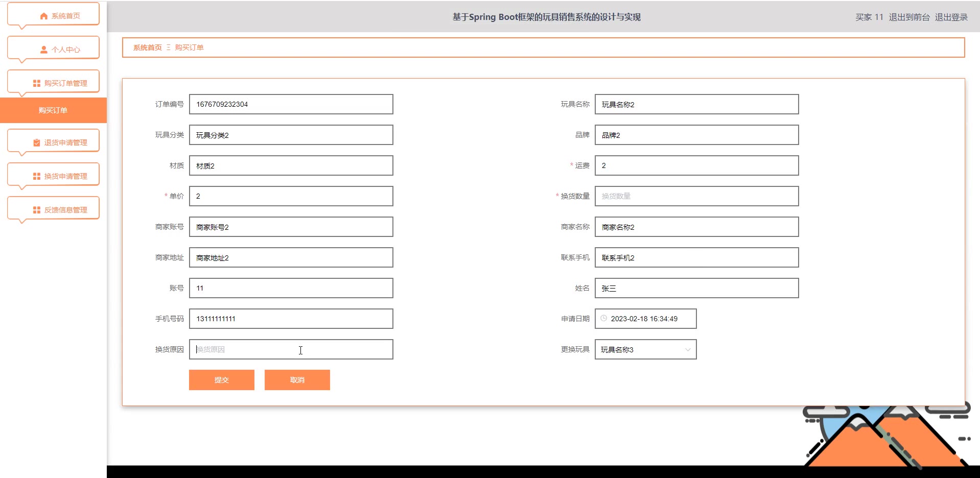Click 退出登录 logout link

951,17
